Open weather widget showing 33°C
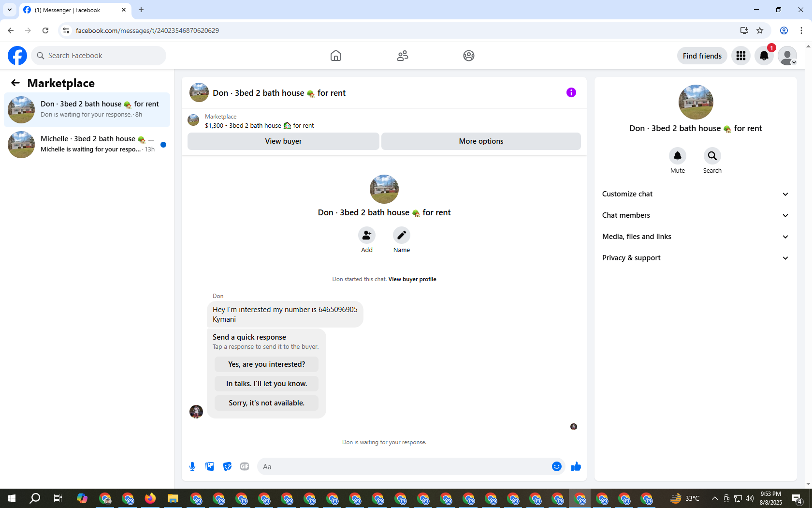The width and height of the screenshot is (812, 508). click(685, 498)
